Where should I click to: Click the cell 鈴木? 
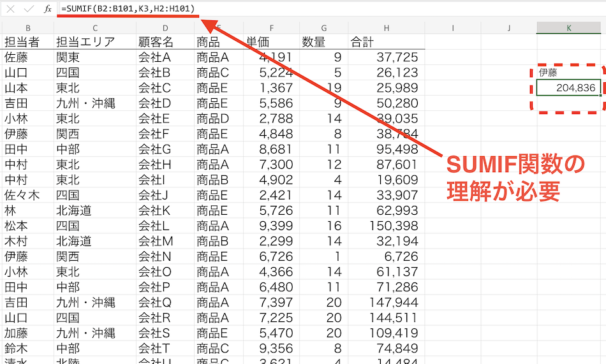[x=28, y=349]
